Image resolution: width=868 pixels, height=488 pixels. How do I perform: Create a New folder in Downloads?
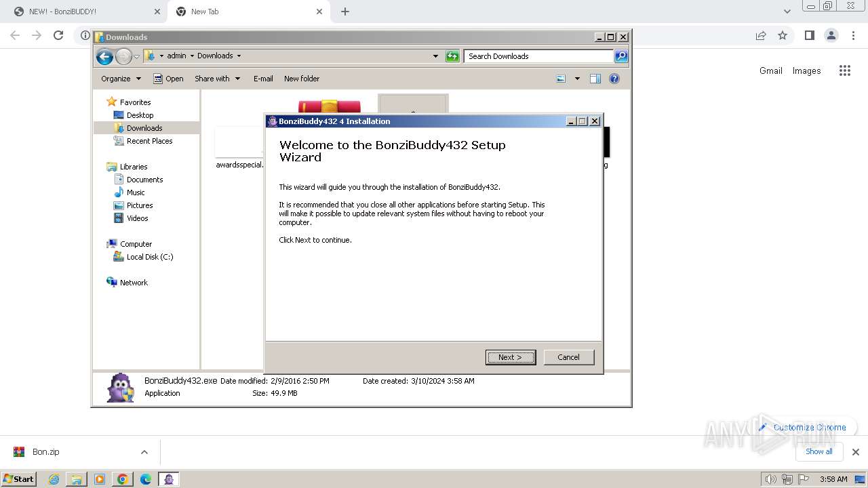coord(302,79)
